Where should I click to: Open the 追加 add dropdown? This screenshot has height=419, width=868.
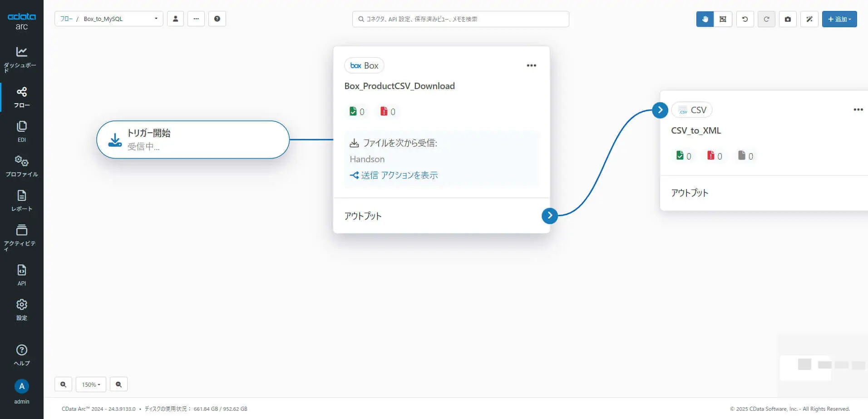click(x=839, y=19)
